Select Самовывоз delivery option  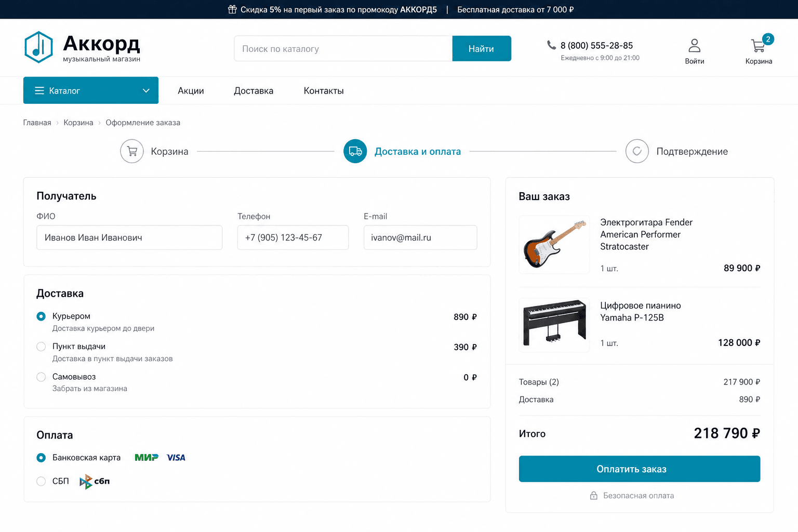tap(41, 377)
